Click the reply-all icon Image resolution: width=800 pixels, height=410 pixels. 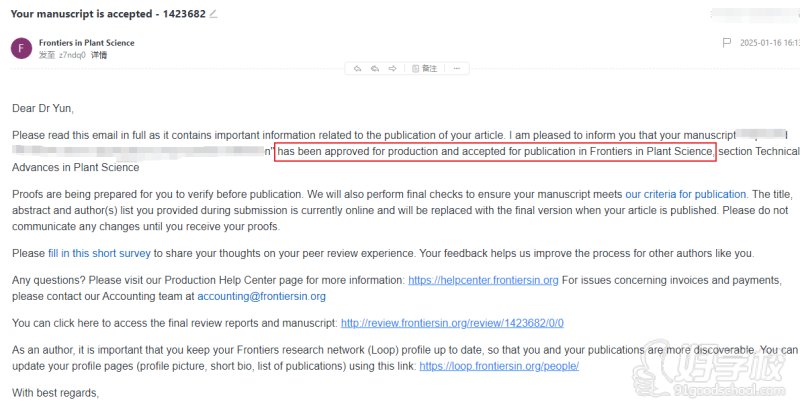375,68
